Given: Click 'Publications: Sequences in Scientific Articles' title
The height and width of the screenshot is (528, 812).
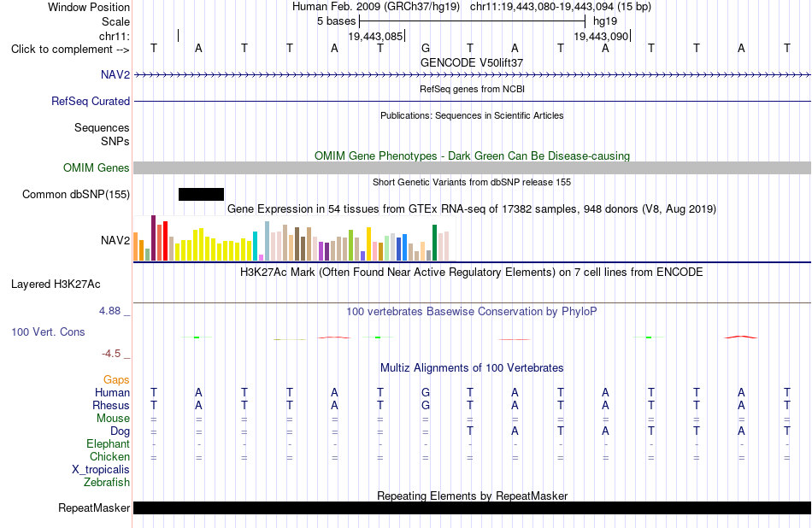Looking at the screenshot, I should (472, 115).
